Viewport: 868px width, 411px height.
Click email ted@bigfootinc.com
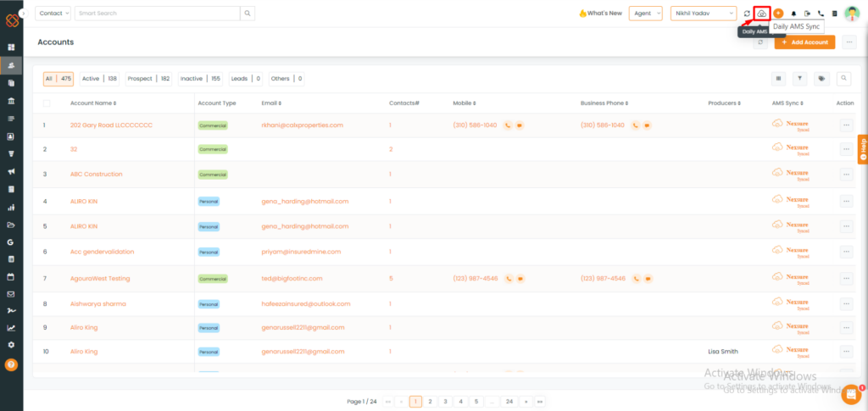pos(292,279)
